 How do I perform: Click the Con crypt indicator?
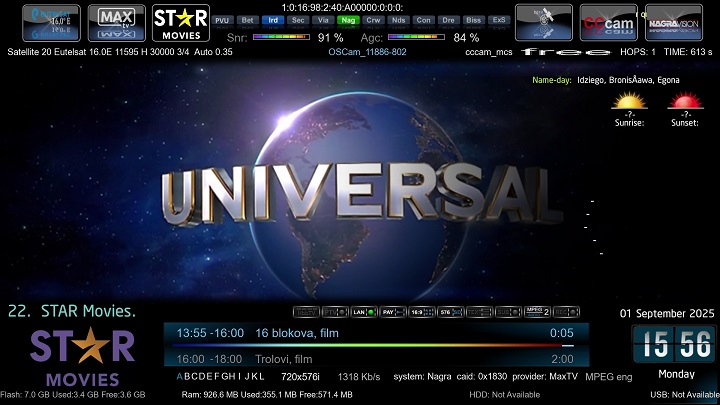(x=423, y=20)
